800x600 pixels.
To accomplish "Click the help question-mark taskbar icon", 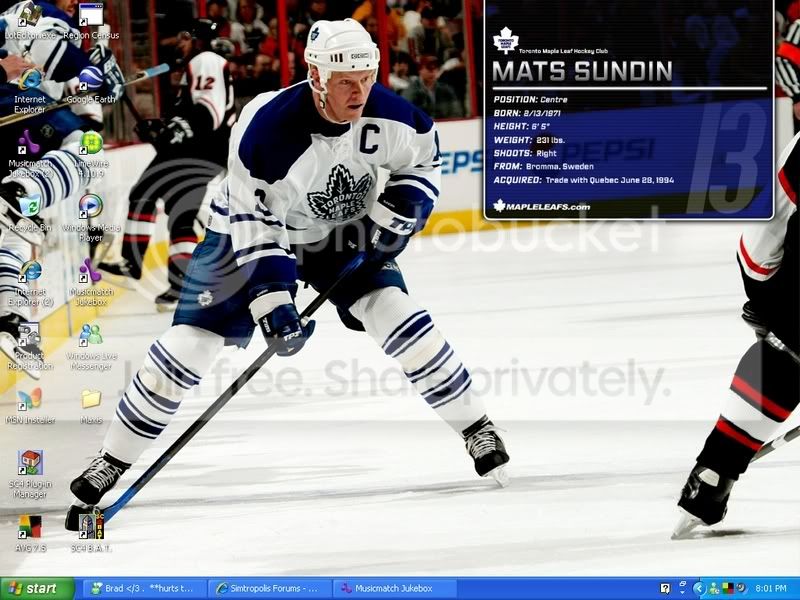I will coord(665,589).
